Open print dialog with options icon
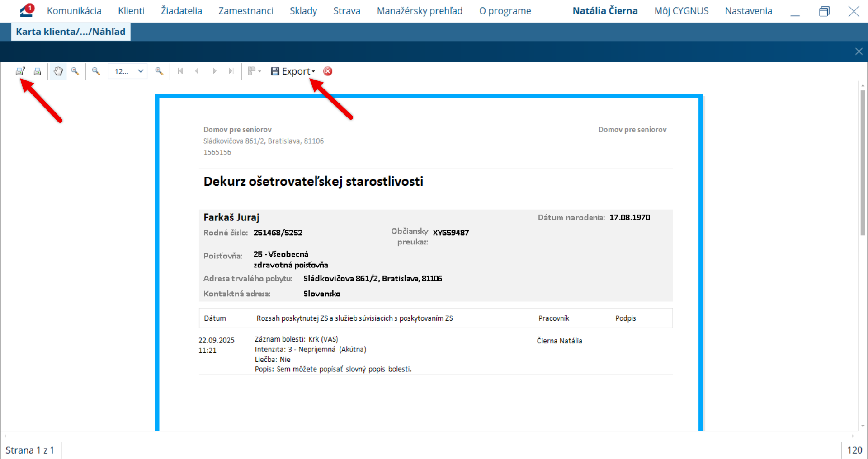The image size is (868, 459). tap(20, 71)
